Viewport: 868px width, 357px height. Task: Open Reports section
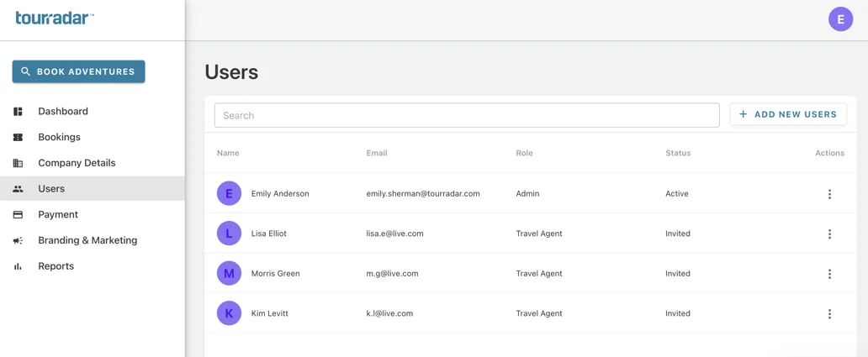(93, 265)
